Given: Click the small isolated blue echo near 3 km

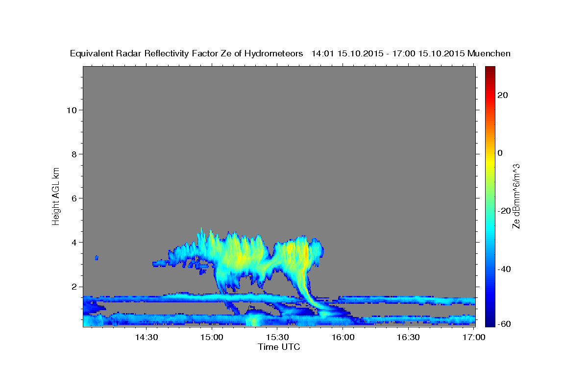Looking at the screenshot, I should pos(97,257).
